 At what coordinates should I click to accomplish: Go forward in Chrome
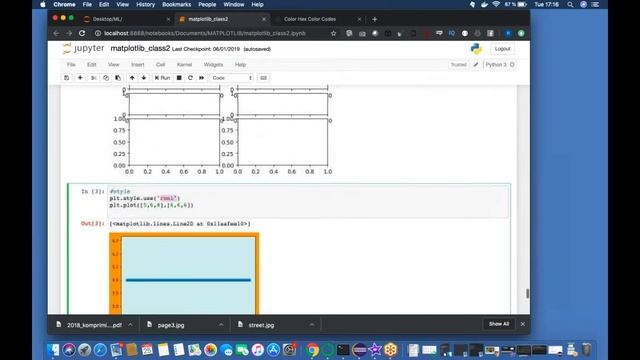(x=69, y=33)
